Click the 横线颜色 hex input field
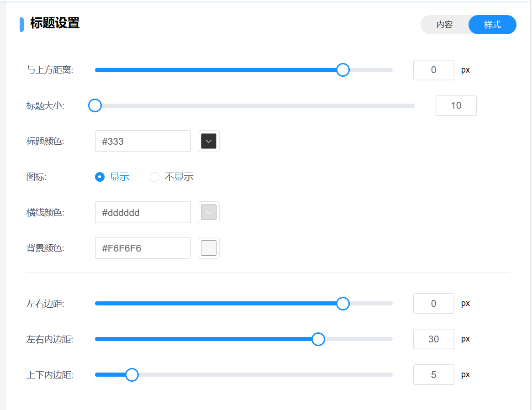 (x=142, y=213)
